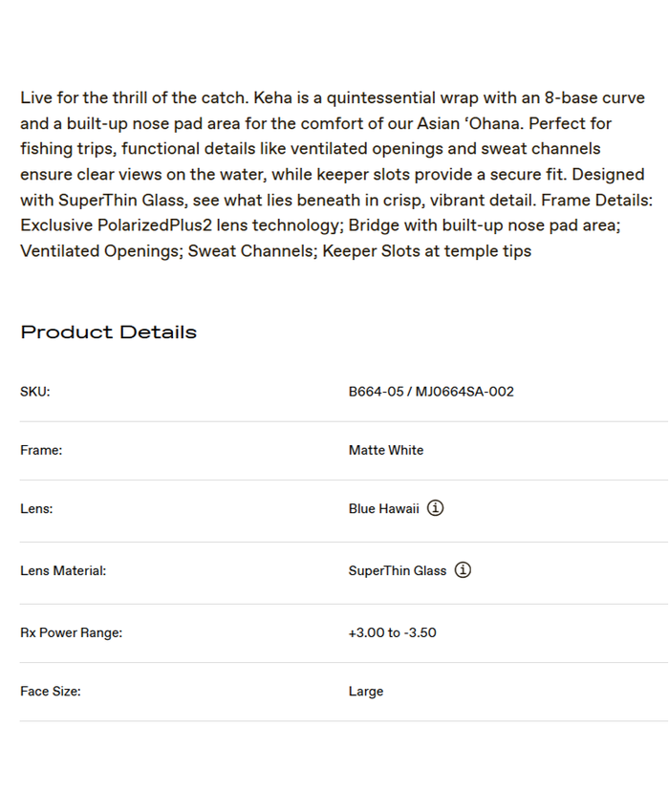The image size is (669, 812).
Task: Select the Matte White frame value
Action: 386,450
